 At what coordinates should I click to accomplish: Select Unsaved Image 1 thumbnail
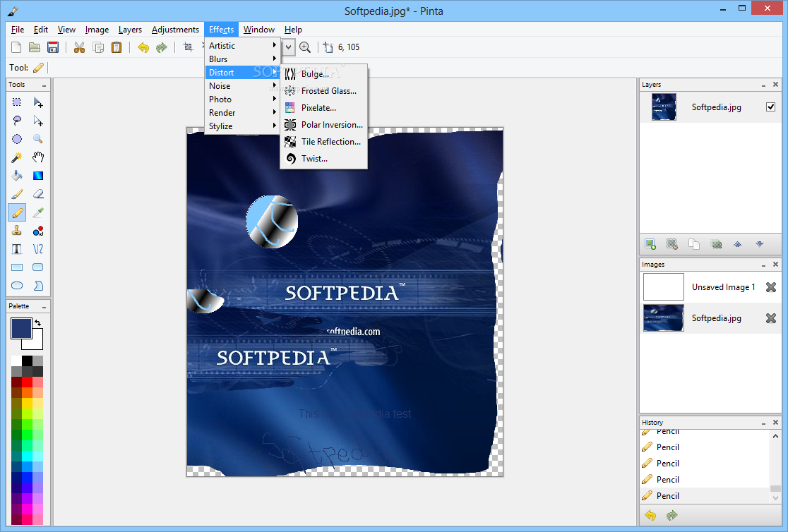(x=663, y=287)
